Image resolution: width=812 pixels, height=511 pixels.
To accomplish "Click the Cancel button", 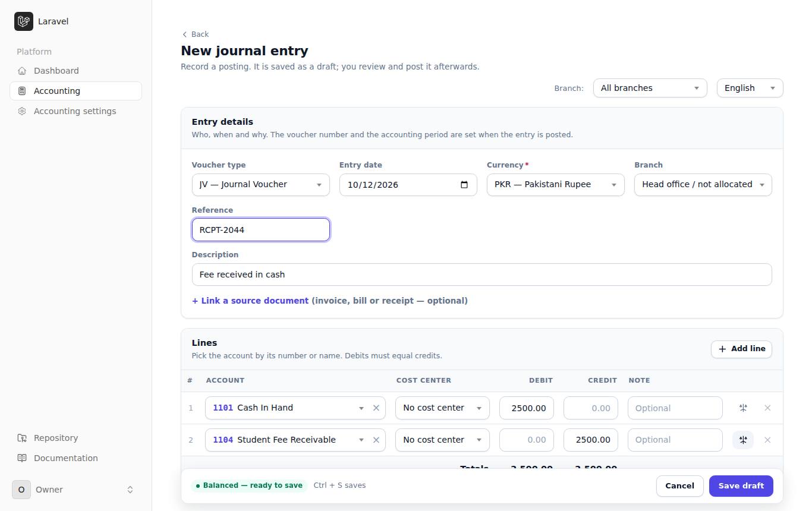I will [679, 486].
